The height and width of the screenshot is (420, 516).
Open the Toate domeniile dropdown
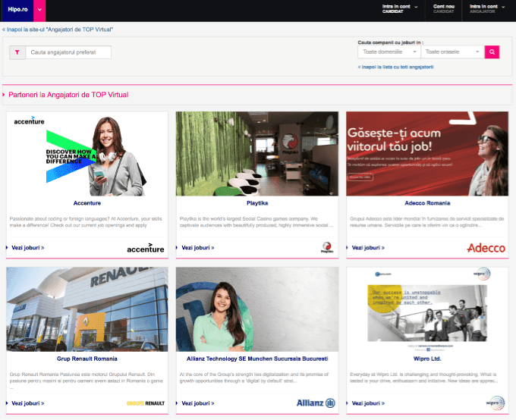click(x=389, y=52)
